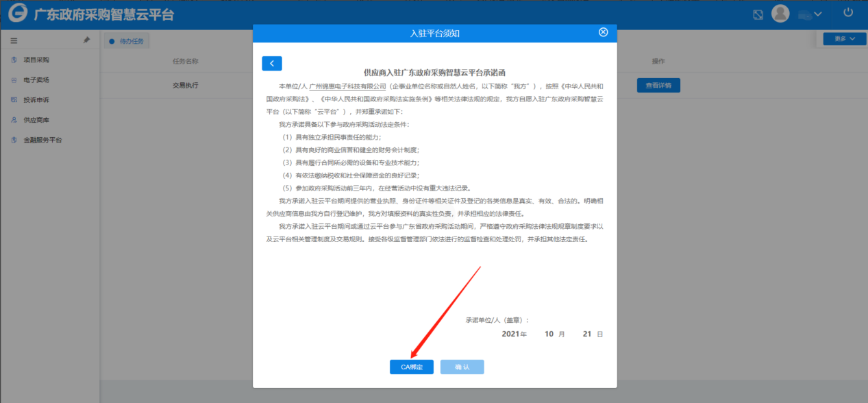Click the year 2021 in the date
The height and width of the screenshot is (403, 868).
tap(510, 334)
